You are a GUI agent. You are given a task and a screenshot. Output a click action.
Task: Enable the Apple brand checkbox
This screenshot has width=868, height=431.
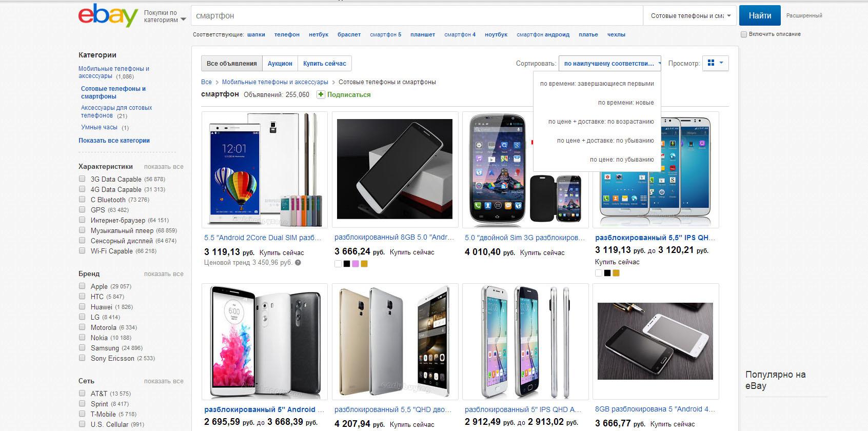(x=82, y=286)
